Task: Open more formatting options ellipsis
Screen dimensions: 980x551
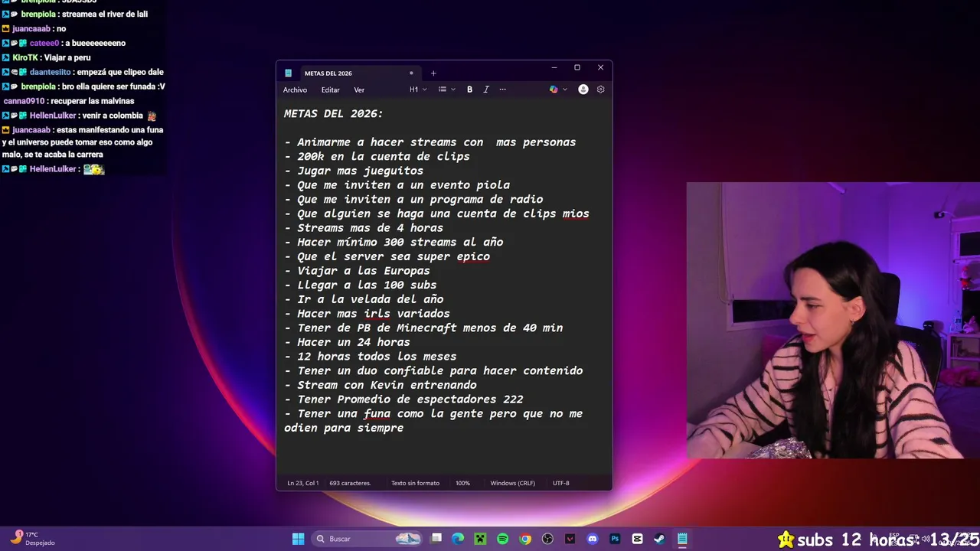Action: pyautogui.click(x=502, y=90)
